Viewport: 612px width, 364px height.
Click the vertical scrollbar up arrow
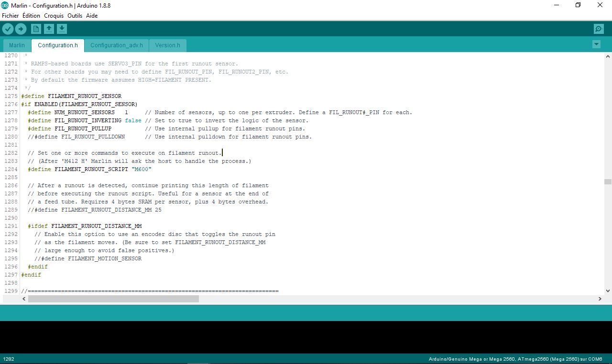point(608,56)
